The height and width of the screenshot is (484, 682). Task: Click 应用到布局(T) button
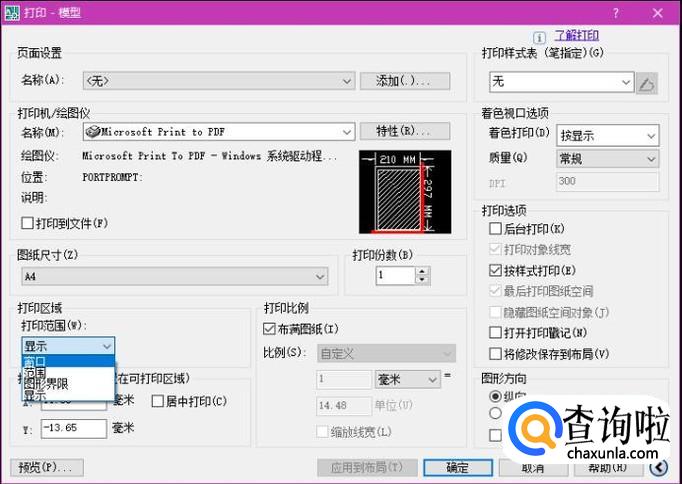[368, 468]
